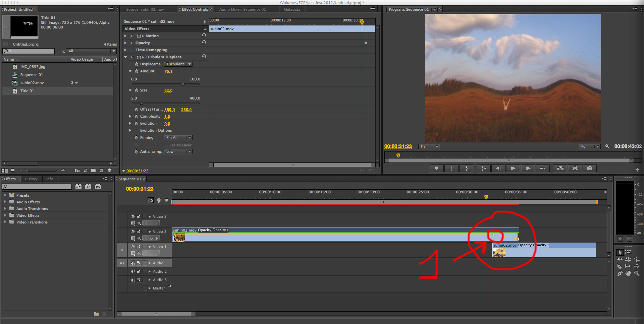This screenshot has width=644, height=324.
Task: Play the sequence in Program monitor
Action: click(x=513, y=169)
